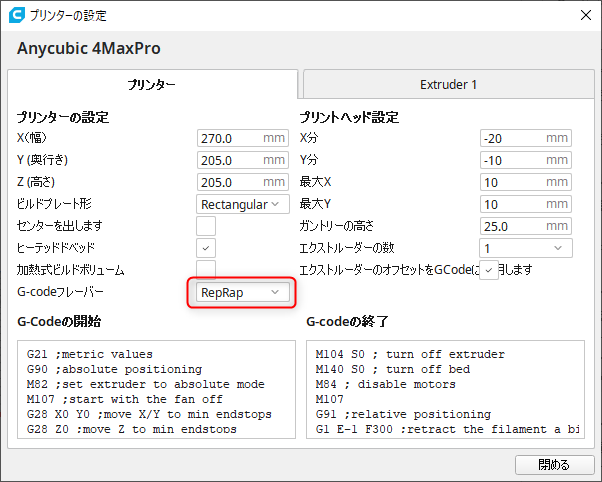Screen dimensions: 602x482
Task: Click inside the G-codeの終了 text area
Action: [x=445, y=389]
